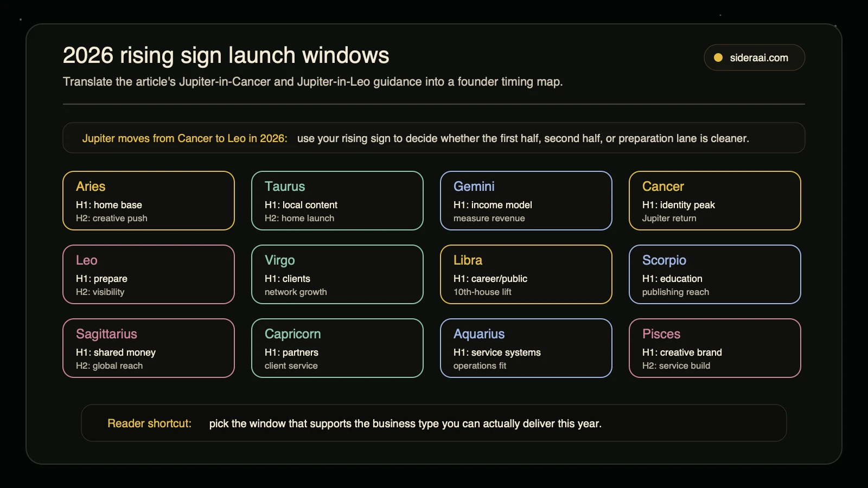Click 'H1: education' text

(672, 279)
